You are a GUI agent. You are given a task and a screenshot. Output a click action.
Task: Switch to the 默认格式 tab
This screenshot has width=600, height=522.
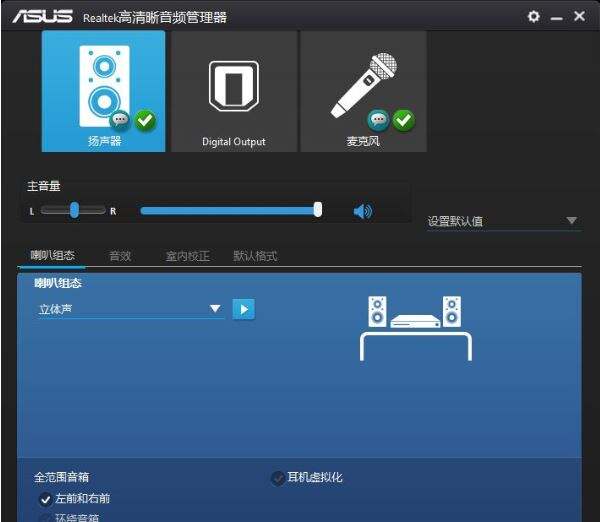pos(255,256)
